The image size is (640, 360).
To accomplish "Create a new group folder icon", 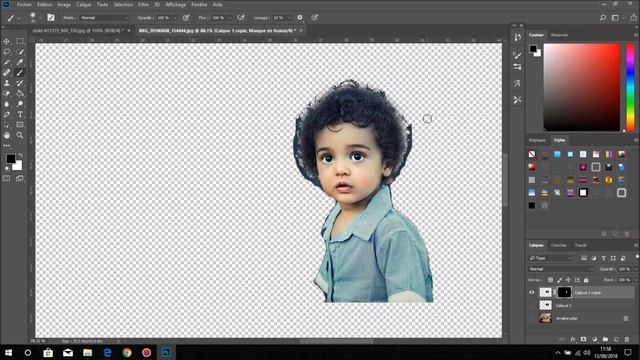I will [605, 339].
